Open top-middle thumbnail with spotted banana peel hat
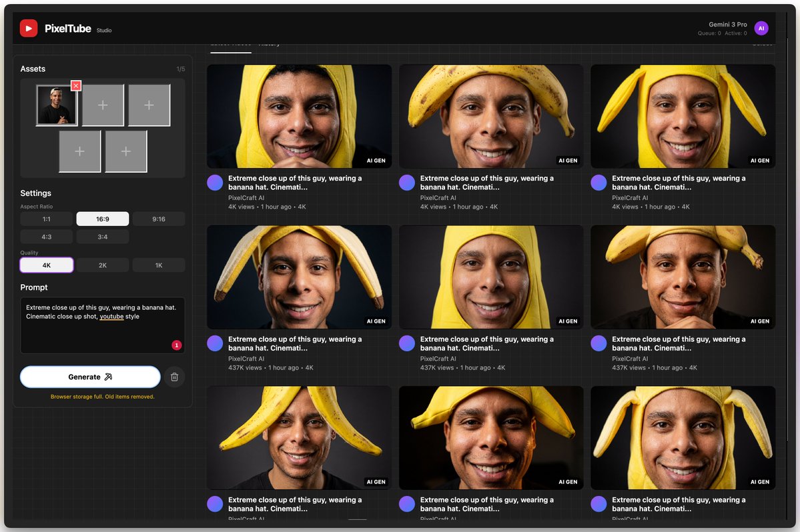This screenshot has width=800, height=532. [491, 116]
